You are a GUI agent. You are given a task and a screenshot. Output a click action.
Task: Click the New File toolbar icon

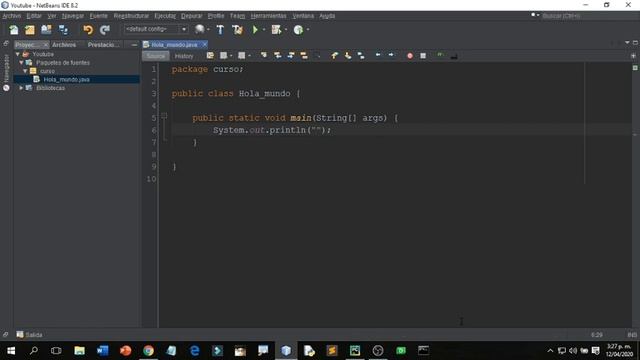pos(14,30)
